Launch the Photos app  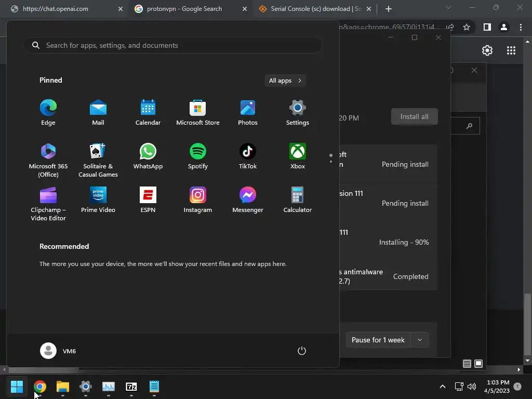248,113
